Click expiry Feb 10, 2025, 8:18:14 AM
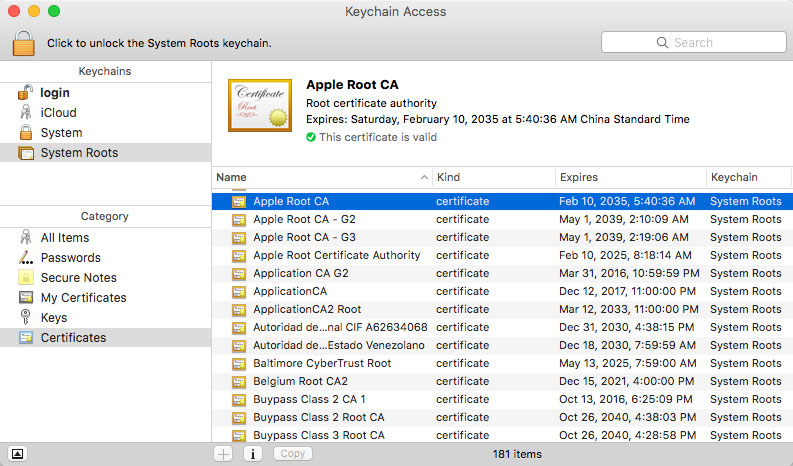The height and width of the screenshot is (466, 793). 625,255
